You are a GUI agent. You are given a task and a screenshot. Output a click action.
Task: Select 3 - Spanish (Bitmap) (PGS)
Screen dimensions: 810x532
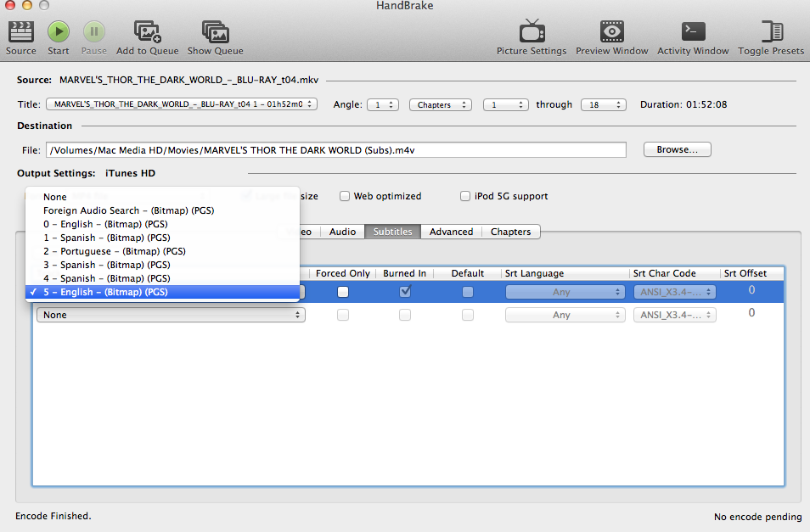pos(162,265)
